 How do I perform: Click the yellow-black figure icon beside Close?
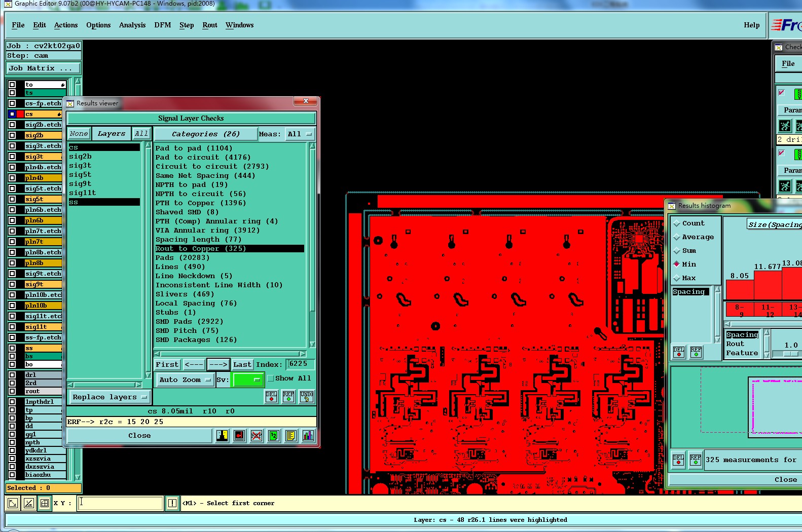(222, 436)
